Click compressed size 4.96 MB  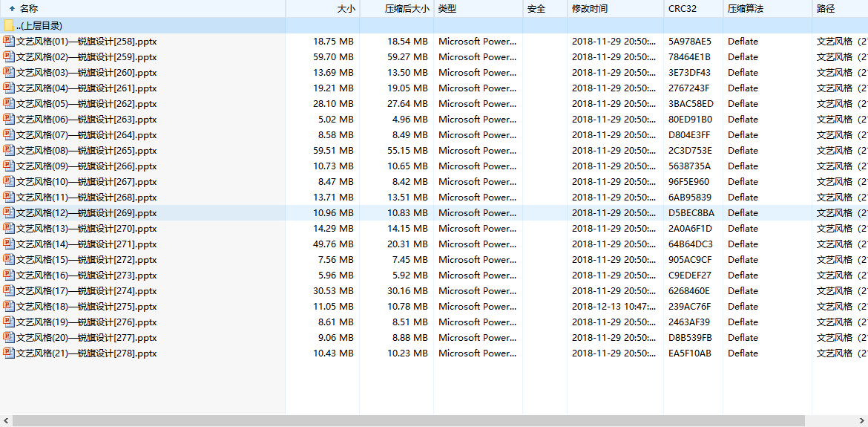pyautogui.click(x=410, y=119)
